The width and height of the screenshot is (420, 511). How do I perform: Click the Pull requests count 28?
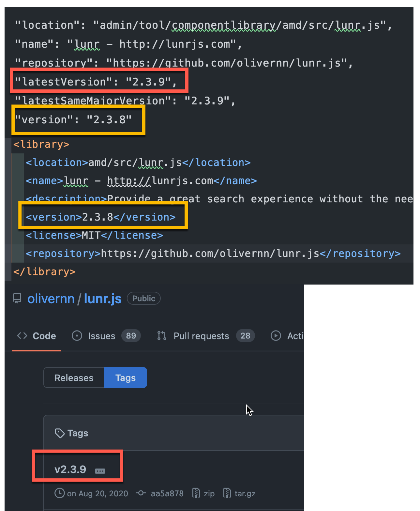coord(245,336)
